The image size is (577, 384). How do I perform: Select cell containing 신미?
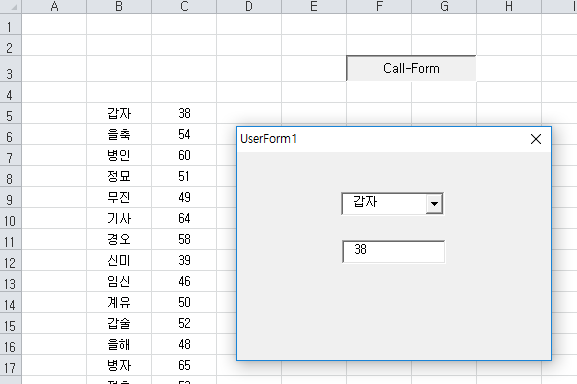pos(119,260)
